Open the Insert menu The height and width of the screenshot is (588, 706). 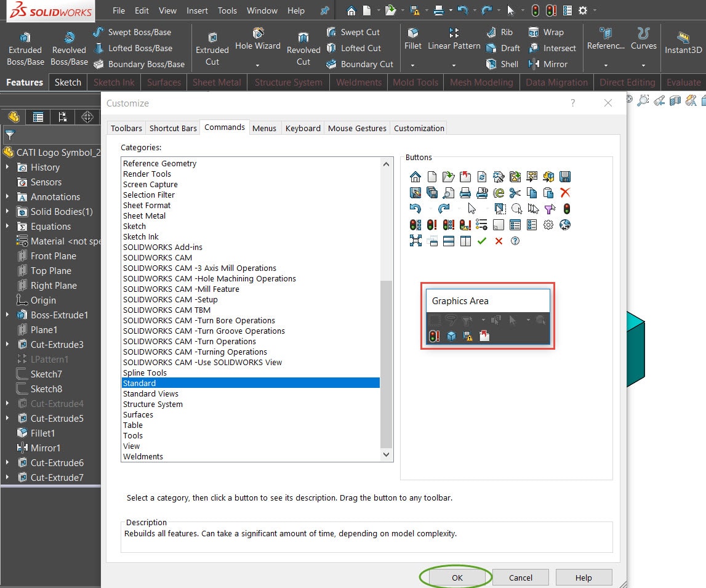click(197, 10)
